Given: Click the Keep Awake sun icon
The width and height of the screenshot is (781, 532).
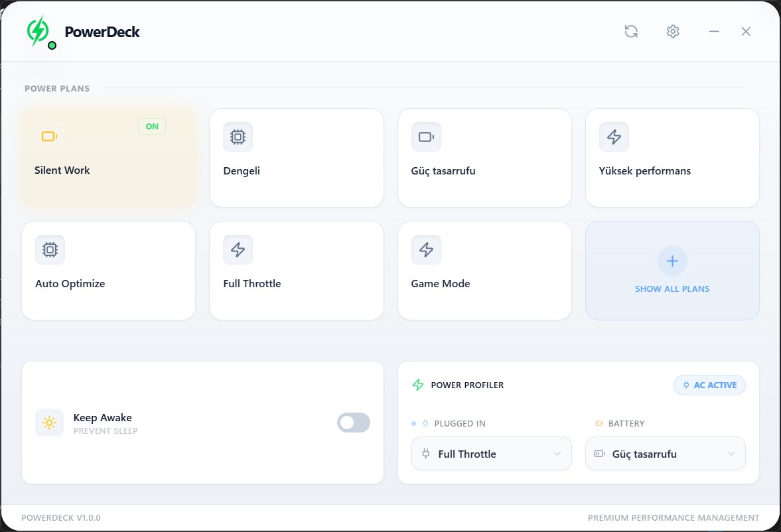Looking at the screenshot, I should pos(49,423).
